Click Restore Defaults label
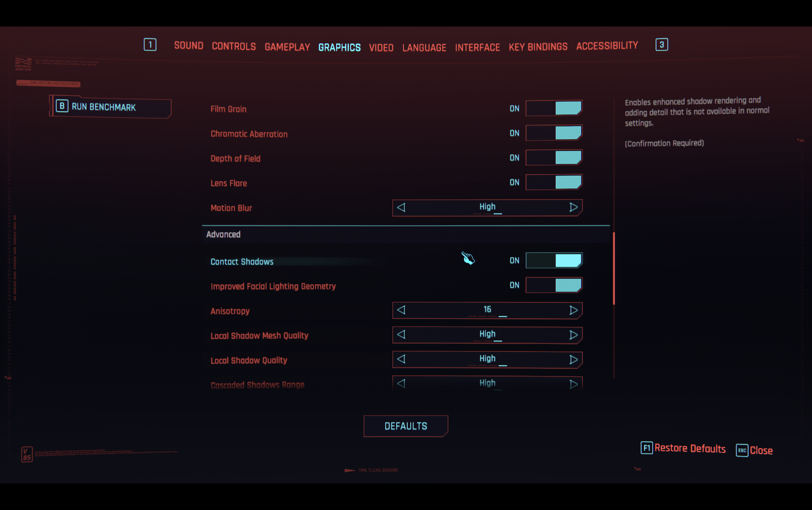This screenshot has height=510, width=812. [x=690, y=448]
